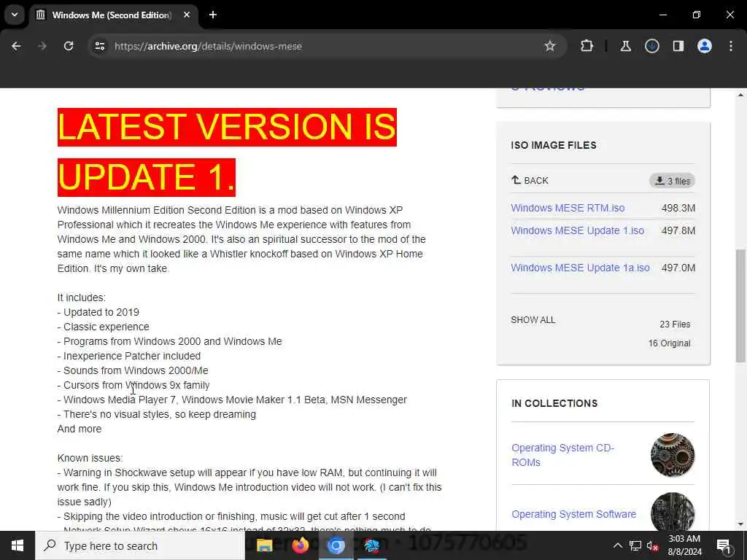Image resolution: width=747 pixels, height=560 pixels.
Task: Open Chrome three-dot menu
Action: pos(731,46)
